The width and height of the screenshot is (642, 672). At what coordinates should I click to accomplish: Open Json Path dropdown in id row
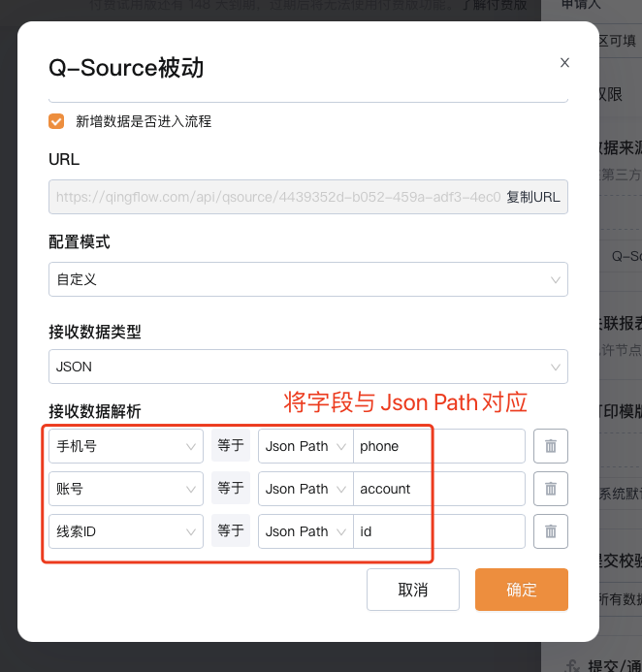(305, 531)
